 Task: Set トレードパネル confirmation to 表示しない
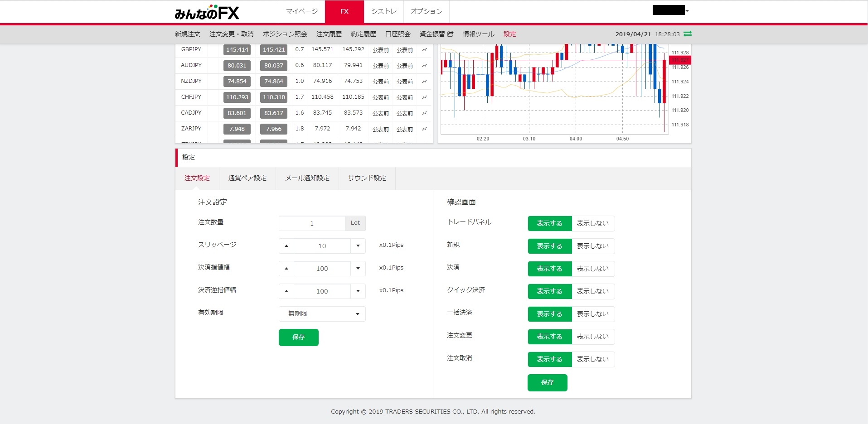point(592,223)
